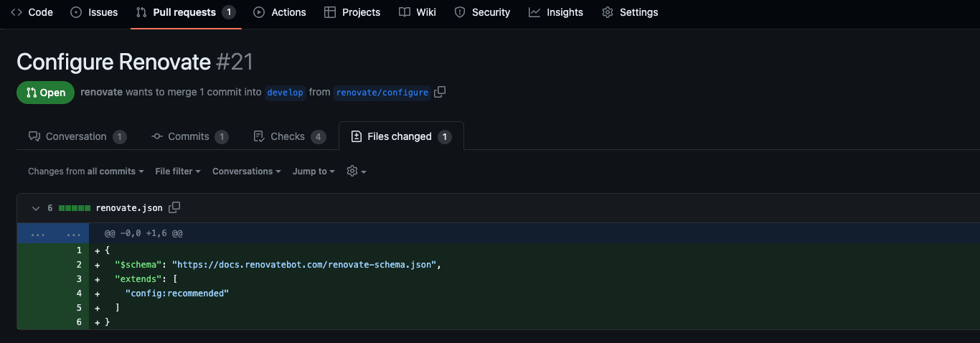The width and height of the screenshot is (980, 343).
Task: Open the Security tab
Action: pos(483,12)
